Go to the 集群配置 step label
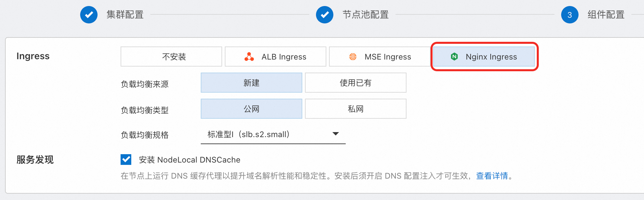This screenshot has height=200, width=644. click(125, 15)
